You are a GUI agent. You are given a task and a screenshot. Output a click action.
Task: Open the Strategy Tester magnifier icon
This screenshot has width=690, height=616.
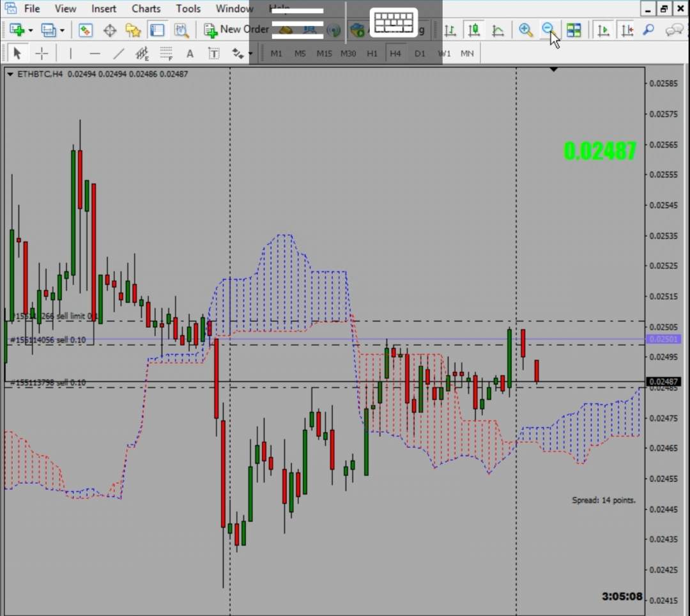click(181, 30)
